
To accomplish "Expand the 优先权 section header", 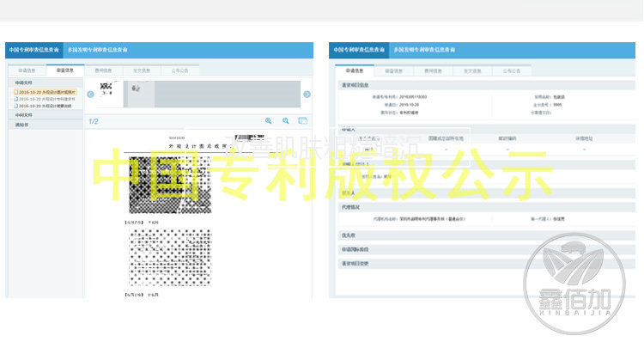I will (x=487, y=235).
